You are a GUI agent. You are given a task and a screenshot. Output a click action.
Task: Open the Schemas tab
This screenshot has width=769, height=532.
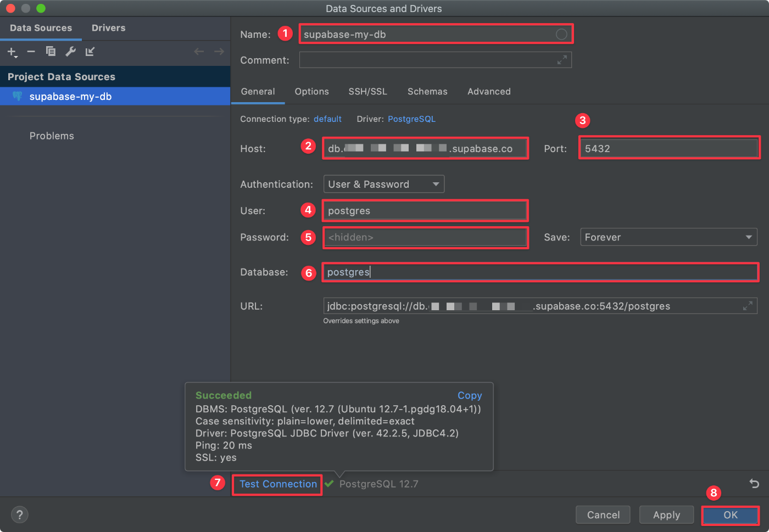coord(427,92)
